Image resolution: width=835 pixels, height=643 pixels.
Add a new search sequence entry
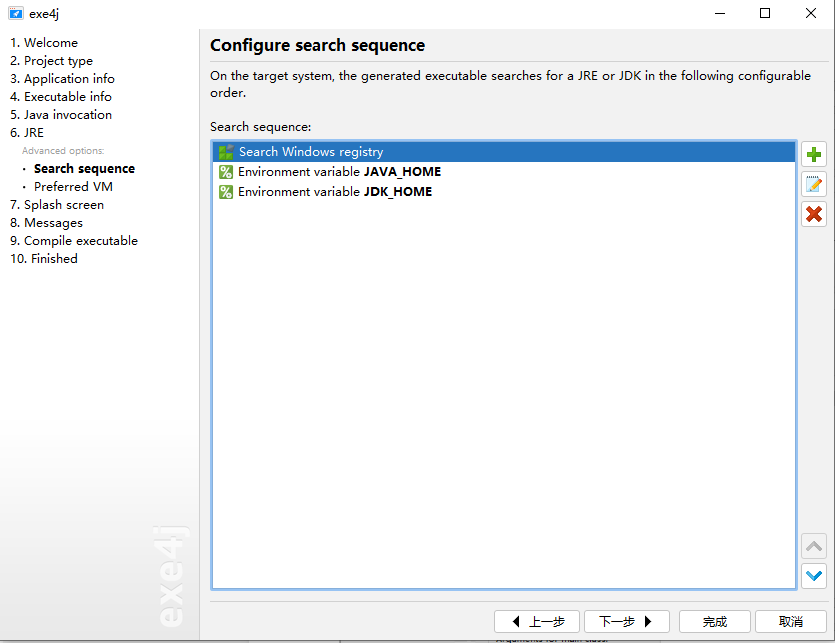[813, 154]
